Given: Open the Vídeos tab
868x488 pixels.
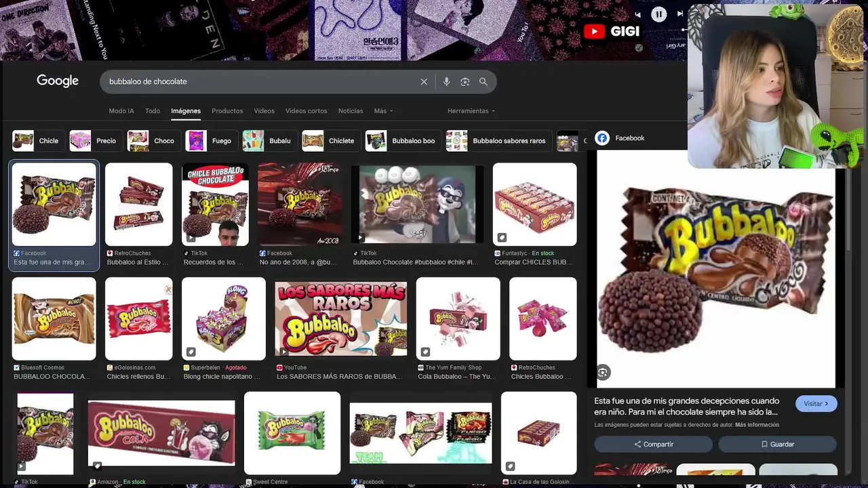Looking at the screenshot, I should pyautogui.click(x=264, y=111).
